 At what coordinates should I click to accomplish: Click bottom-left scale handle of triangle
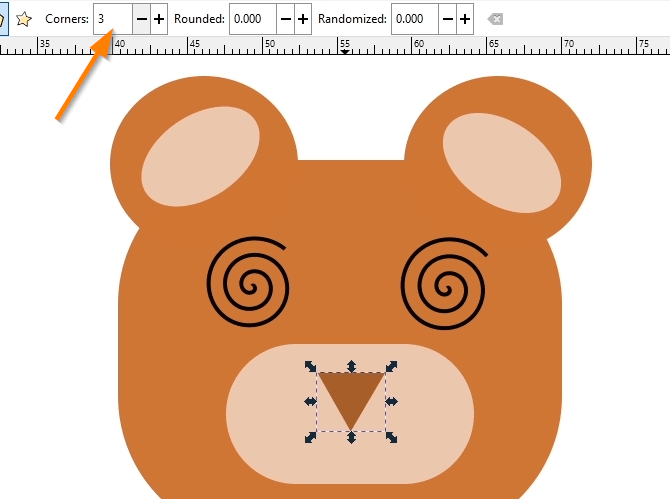pos(310,437)
